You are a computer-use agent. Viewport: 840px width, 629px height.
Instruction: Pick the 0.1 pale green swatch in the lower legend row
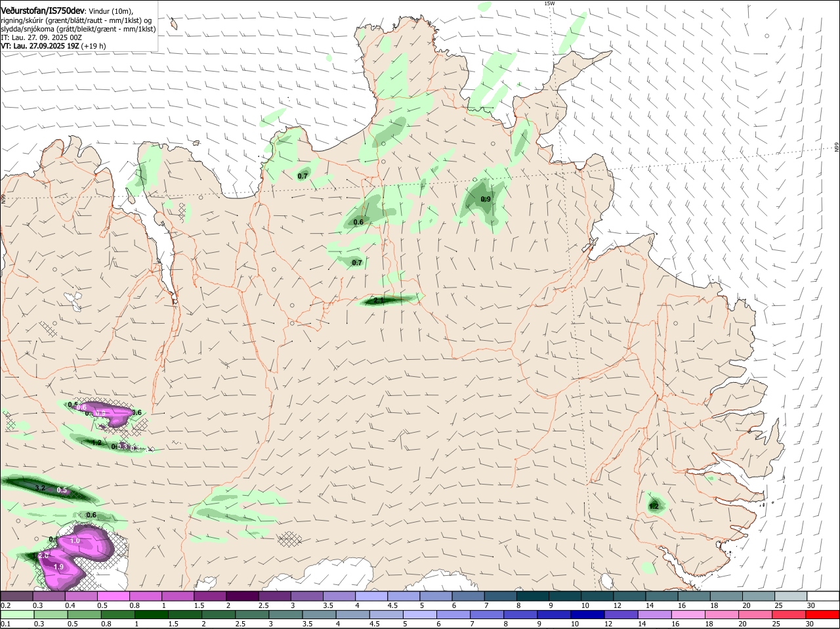tap(17, 615)
